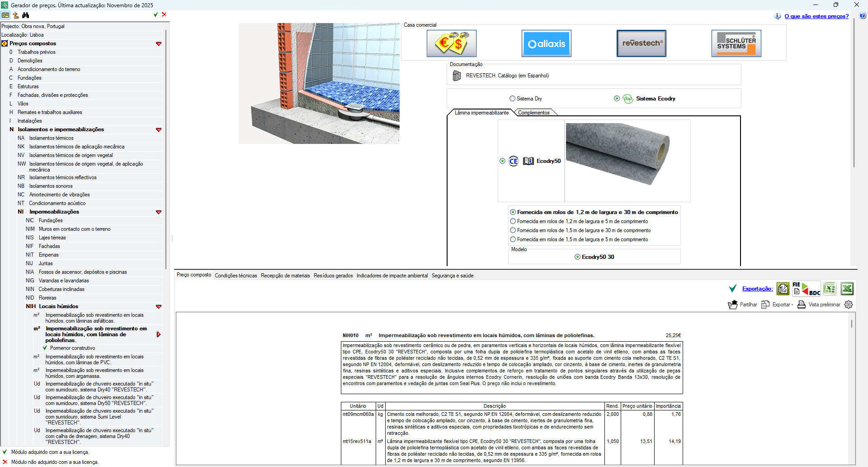
Task: Click the options panel vertical scrollbar
Action: point(854,93)
